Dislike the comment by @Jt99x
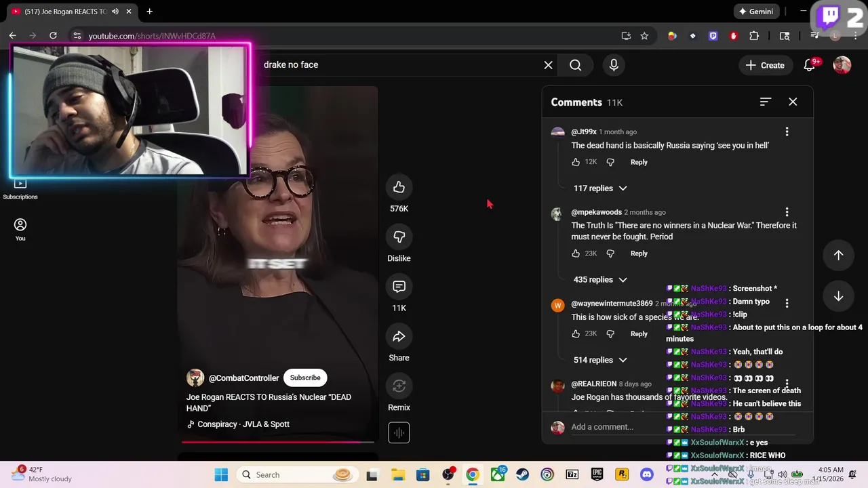 click(610, 162)
